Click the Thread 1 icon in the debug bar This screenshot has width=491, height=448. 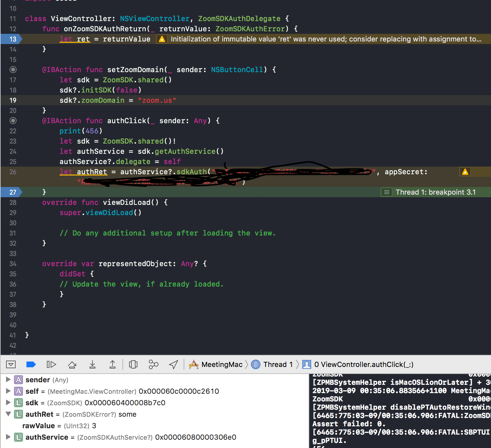pyautogui.click(x=256, y=364)
